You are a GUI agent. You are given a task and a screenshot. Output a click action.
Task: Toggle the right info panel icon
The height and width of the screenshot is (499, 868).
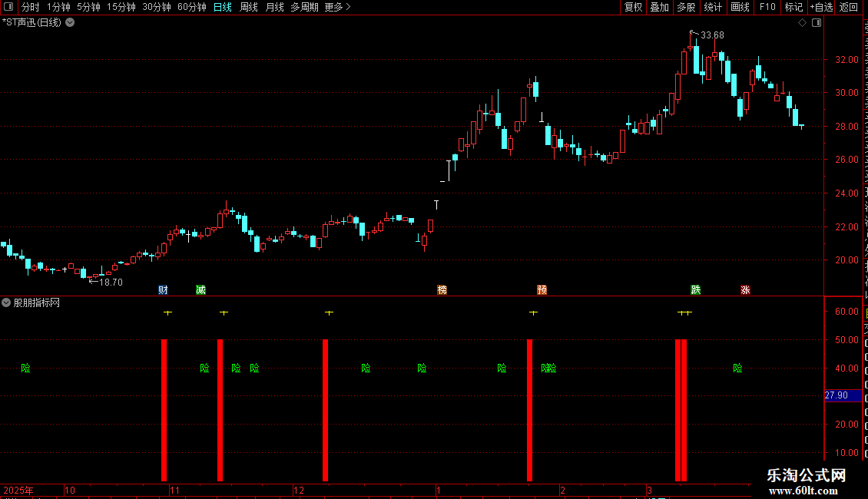pos(817,23)
